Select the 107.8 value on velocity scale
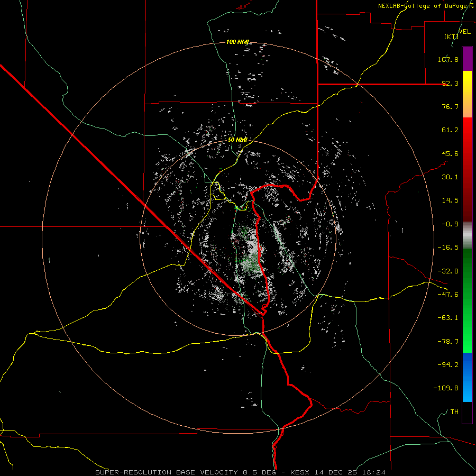476x476 pixels. [x=448, y=59]
